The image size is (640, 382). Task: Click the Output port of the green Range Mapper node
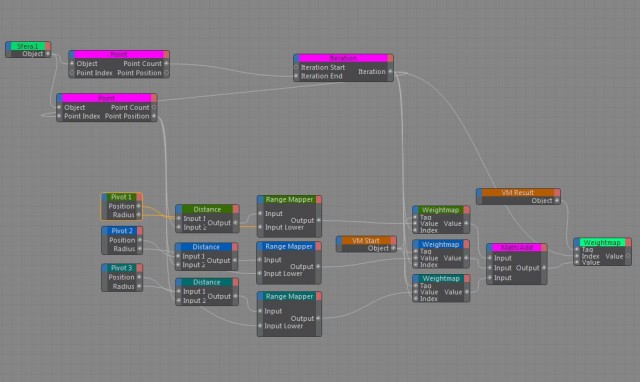[318, 220]
